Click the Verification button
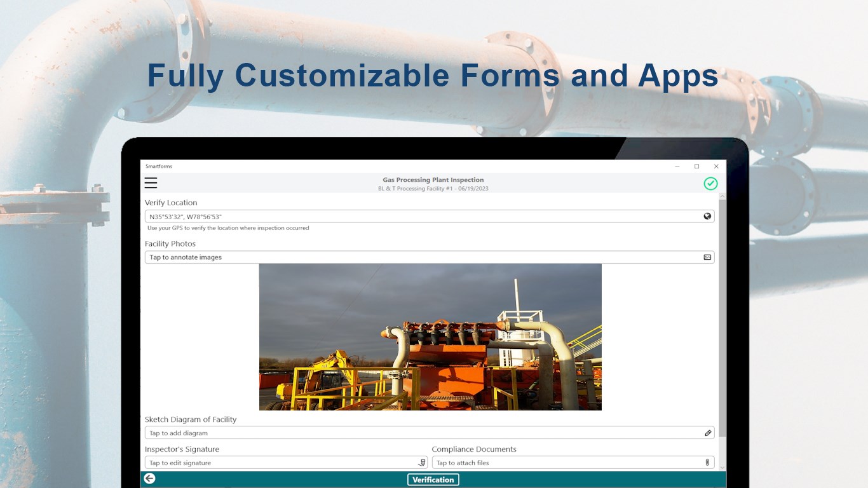The width and height of the screenshot is (868, 488). (433, 480)
